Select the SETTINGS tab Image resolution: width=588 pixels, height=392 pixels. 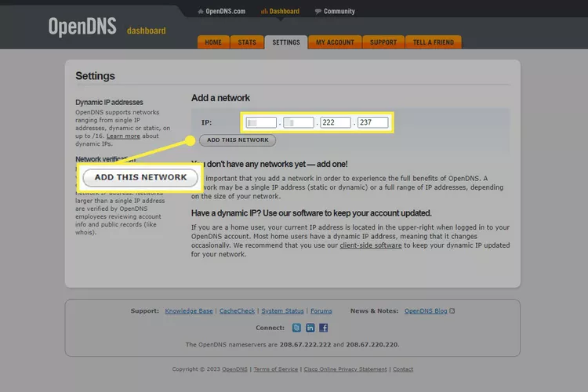286,42
